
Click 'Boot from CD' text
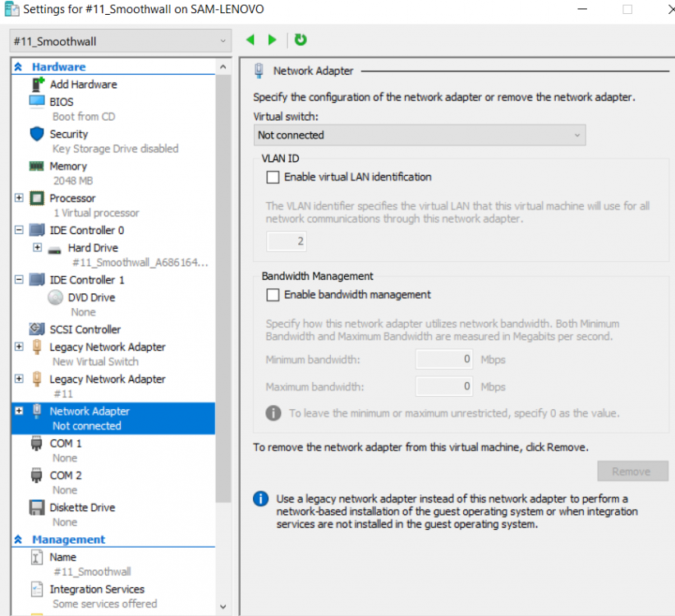point(84,117)
